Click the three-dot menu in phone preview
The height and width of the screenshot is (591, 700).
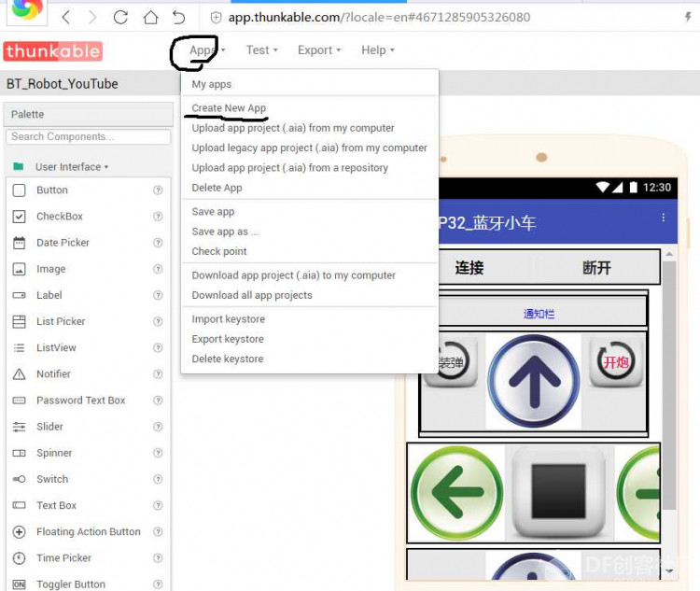664,218
